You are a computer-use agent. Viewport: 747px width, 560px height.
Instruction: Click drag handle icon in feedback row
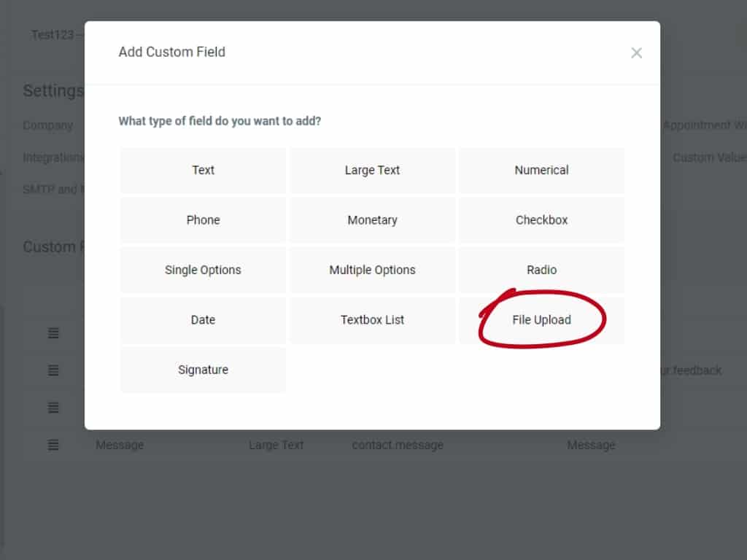(x=53, y=370)
